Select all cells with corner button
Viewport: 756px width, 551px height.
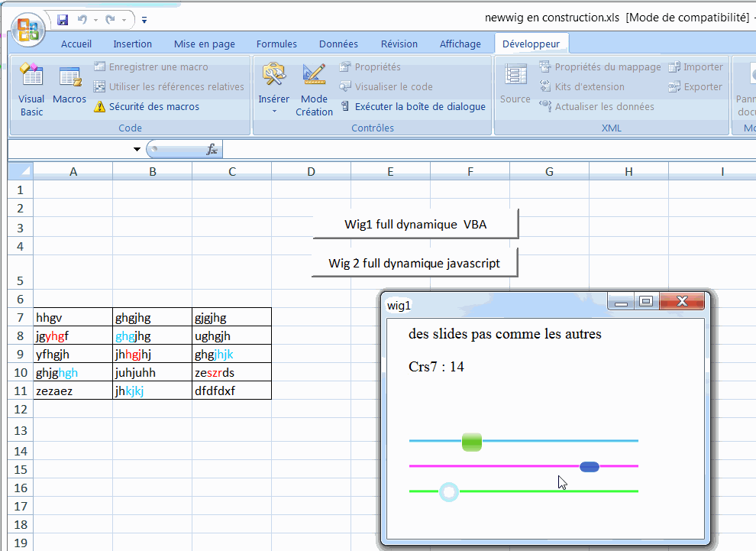tap(21, 171)
